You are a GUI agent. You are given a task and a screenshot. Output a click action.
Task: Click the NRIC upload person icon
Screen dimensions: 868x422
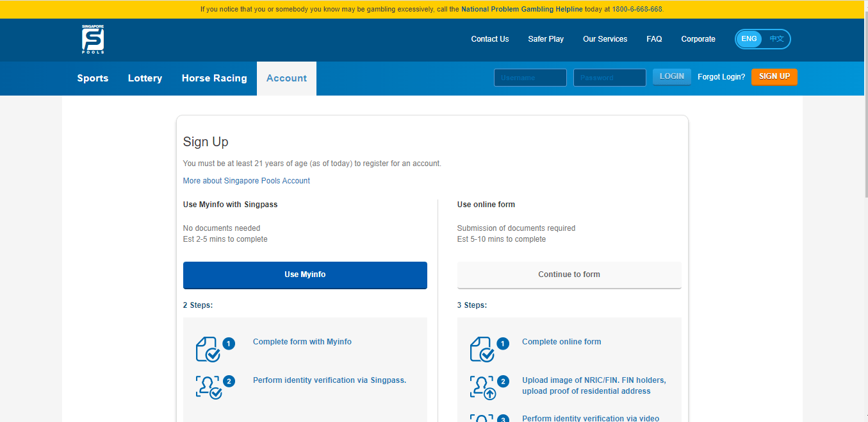point(483,387)
